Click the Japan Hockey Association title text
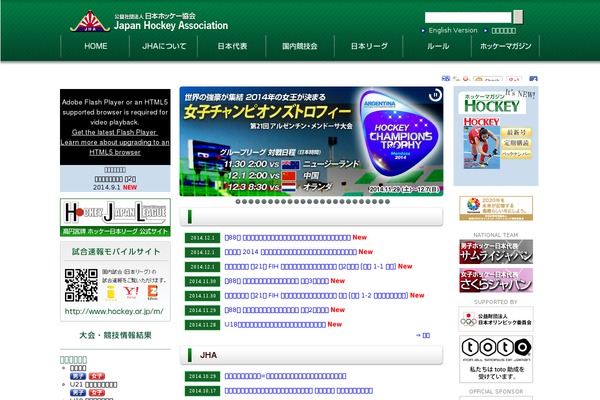Screen dimensions: 600x400 point(171,26)
